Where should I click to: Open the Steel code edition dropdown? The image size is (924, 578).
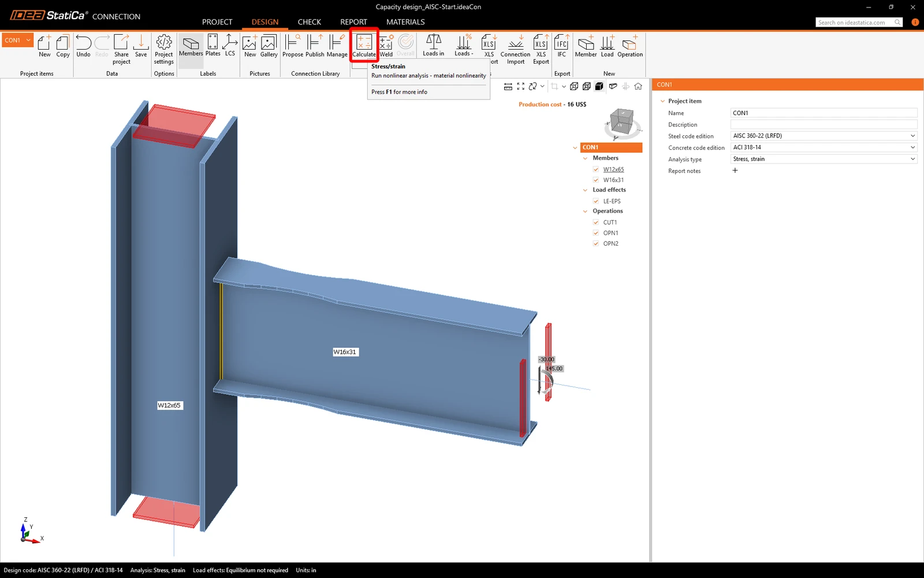pos(824,136)
